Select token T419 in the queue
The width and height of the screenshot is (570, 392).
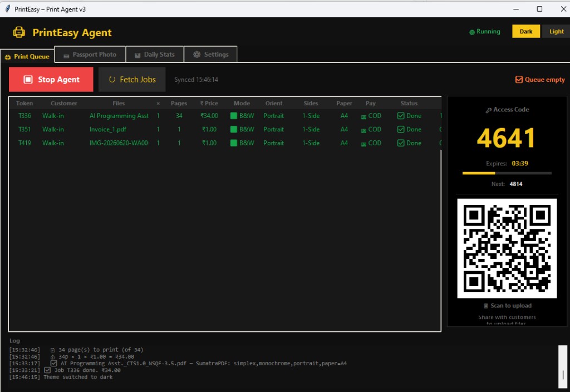pyautogui.click(x=24, y=143)
